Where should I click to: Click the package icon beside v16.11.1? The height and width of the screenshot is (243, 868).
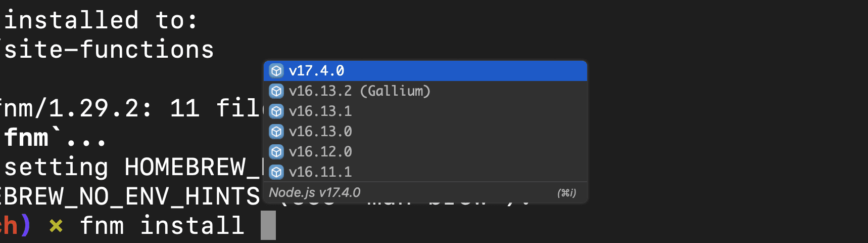[276, 172]
